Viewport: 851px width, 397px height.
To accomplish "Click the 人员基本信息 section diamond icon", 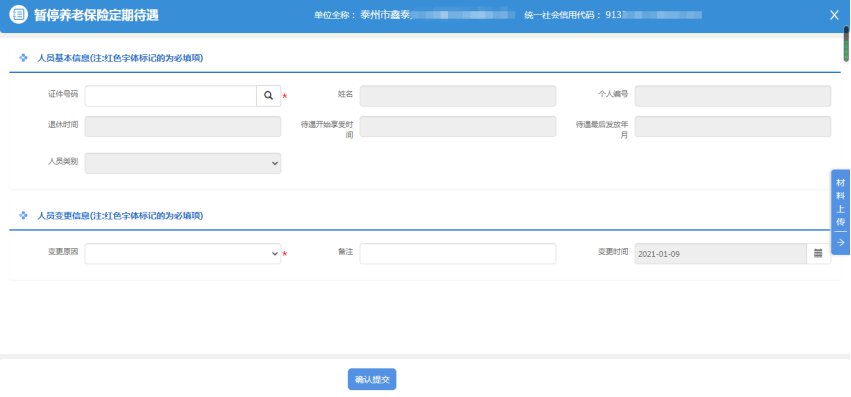I will (x=23, y=58).
